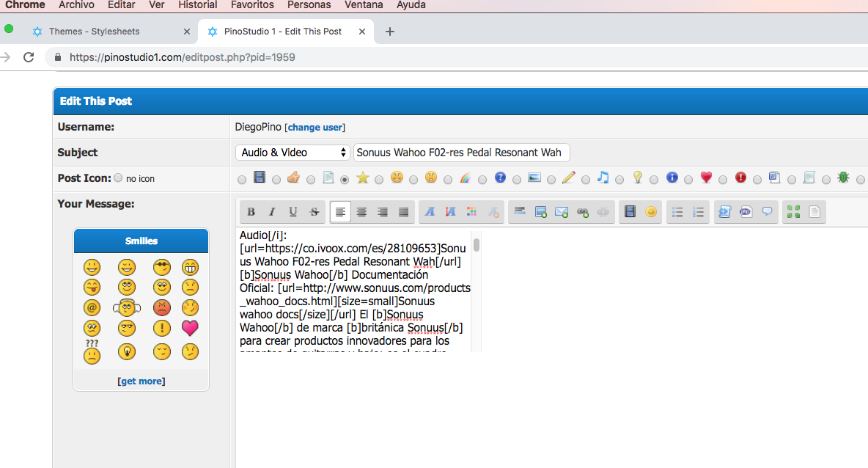
Task: Select the red heart post icon radio
Action: coord(688,180)
